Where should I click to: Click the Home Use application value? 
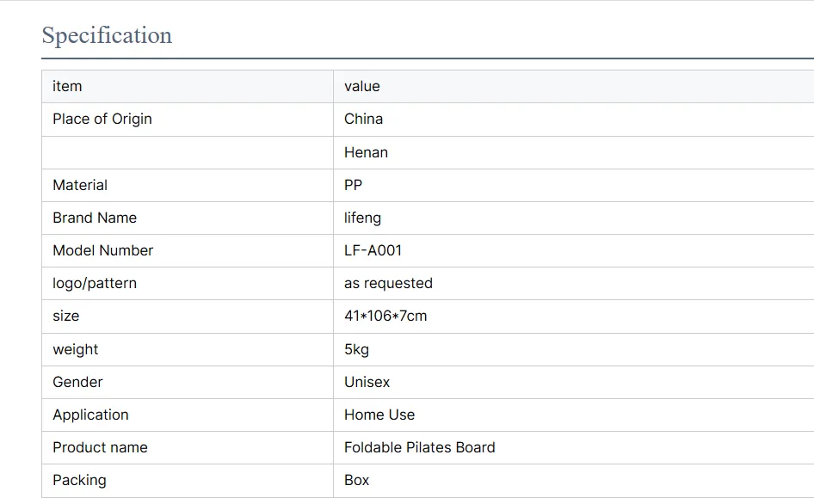click(x=379, y=415)
